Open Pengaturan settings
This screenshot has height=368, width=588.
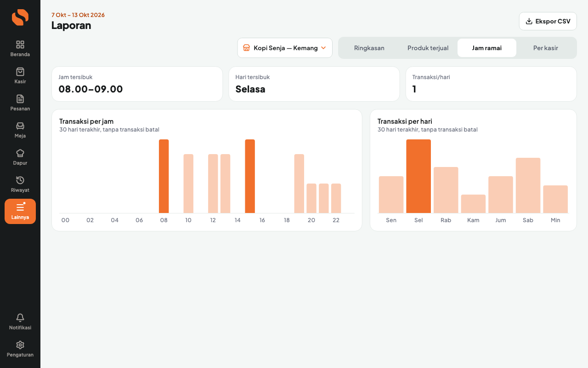tap(20, 349)
